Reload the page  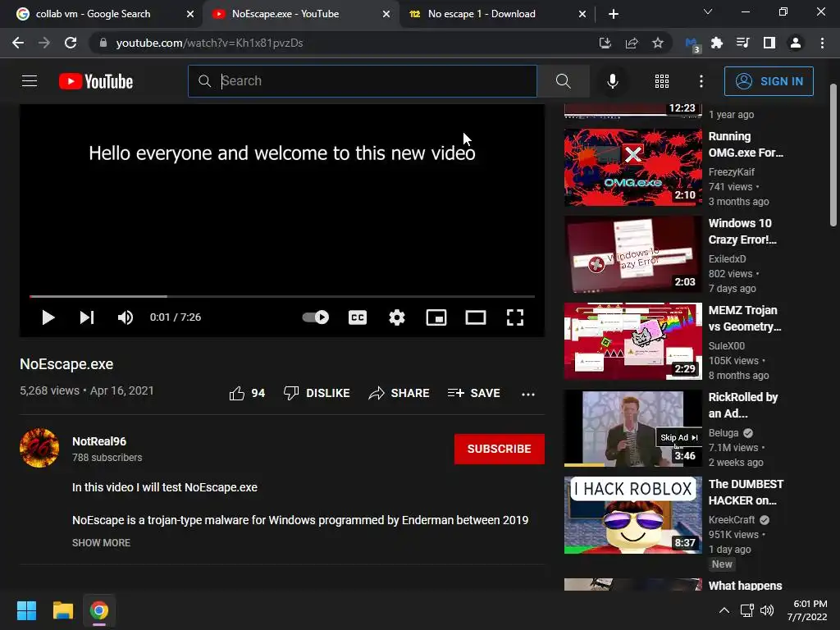[71, 43]
